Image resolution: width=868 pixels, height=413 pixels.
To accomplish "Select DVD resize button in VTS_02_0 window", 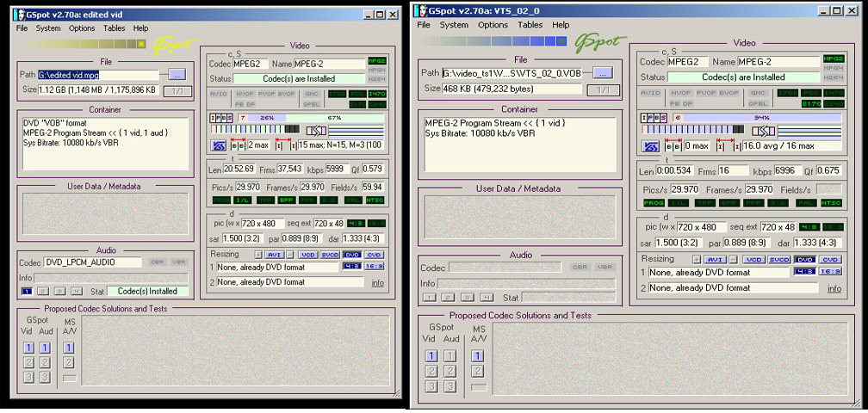I will coord(804,259).
